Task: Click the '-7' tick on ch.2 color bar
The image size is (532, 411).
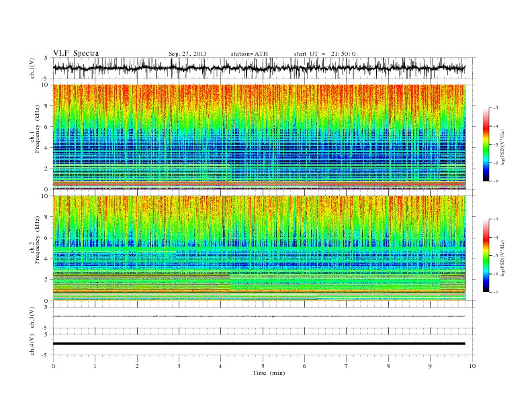Action: 495,292
